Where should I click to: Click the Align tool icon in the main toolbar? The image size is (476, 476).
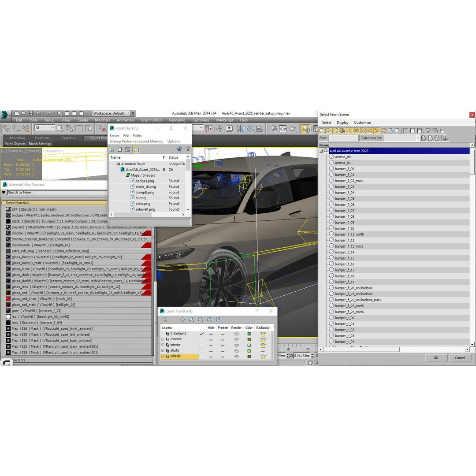click(260, 129)
